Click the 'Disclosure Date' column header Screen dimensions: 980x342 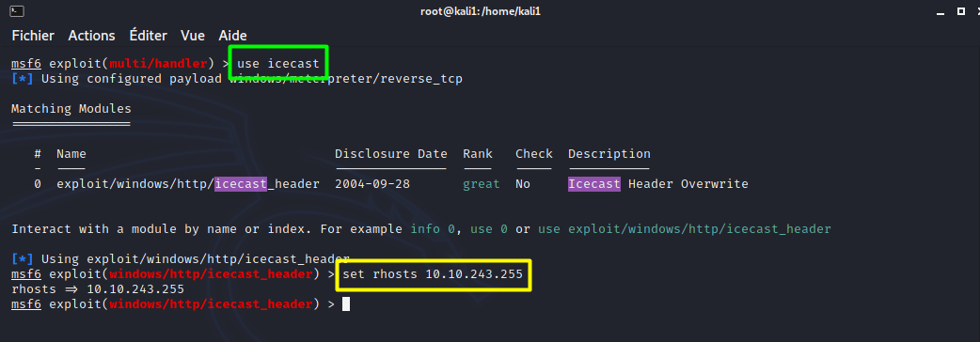(391, 153)
